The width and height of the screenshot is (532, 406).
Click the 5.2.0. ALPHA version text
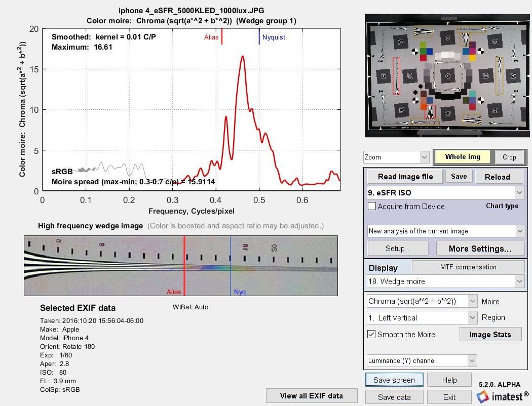[500, 384]
